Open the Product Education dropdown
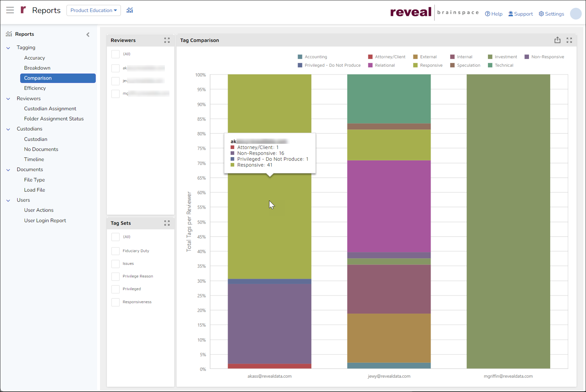The image size is (586, 392). tap(94, 10)
